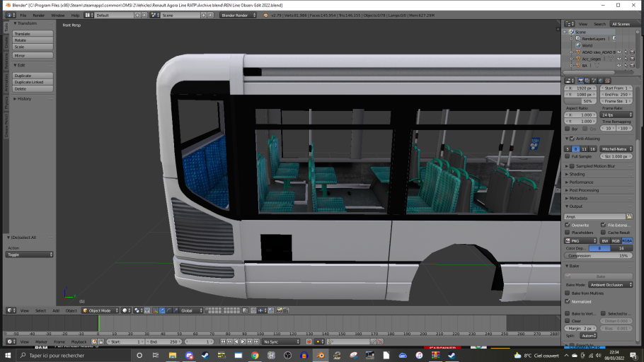
Task: Click the Blender icon in Windows taskbar
Action: click(321, 356)
